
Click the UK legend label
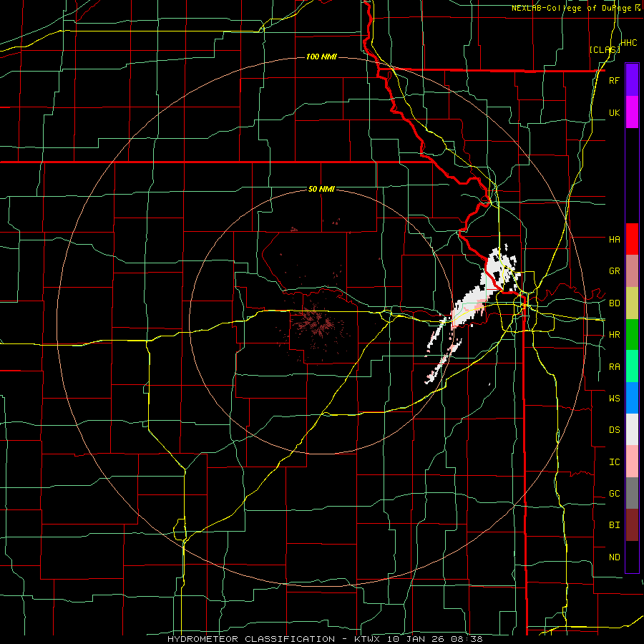point(614,112)
